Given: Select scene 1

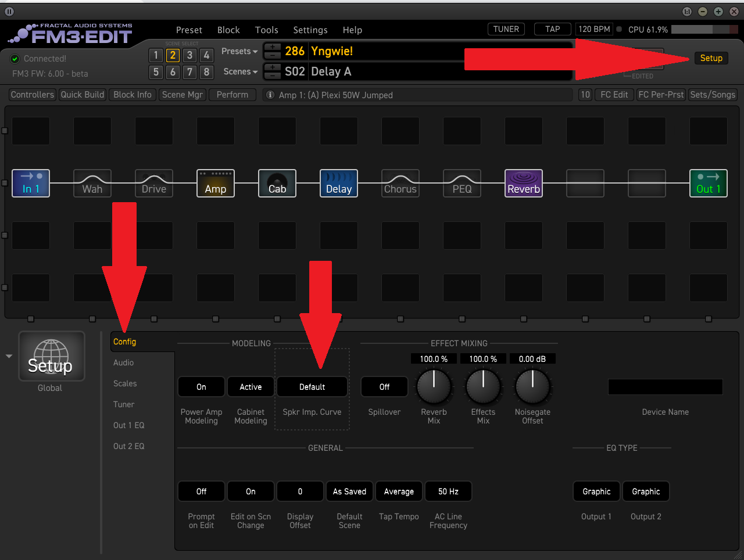Looking at the screenshot, I should tap(156, 55).
